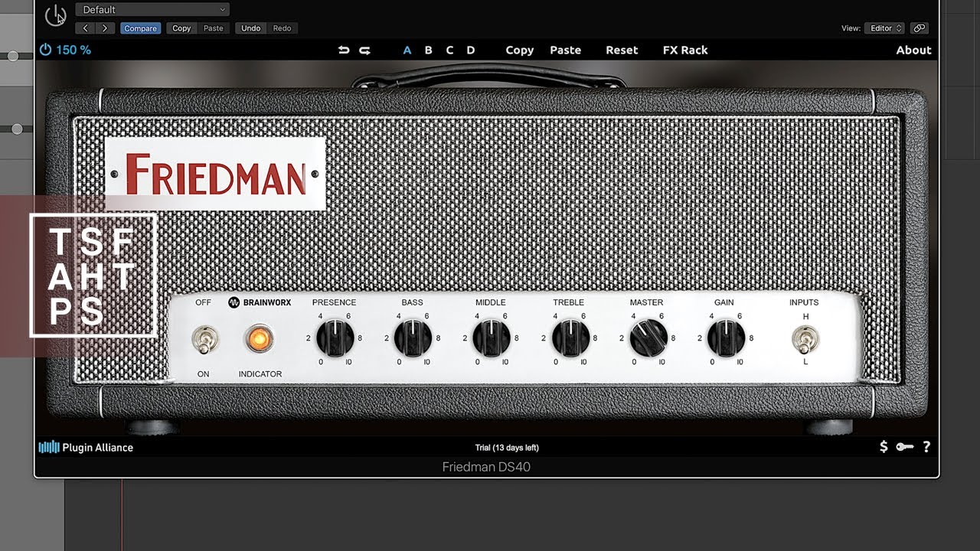The height and width of the screenshot is (551, 980).
Task: Click the Friedman logo plate
Action: tap(215, 174)
